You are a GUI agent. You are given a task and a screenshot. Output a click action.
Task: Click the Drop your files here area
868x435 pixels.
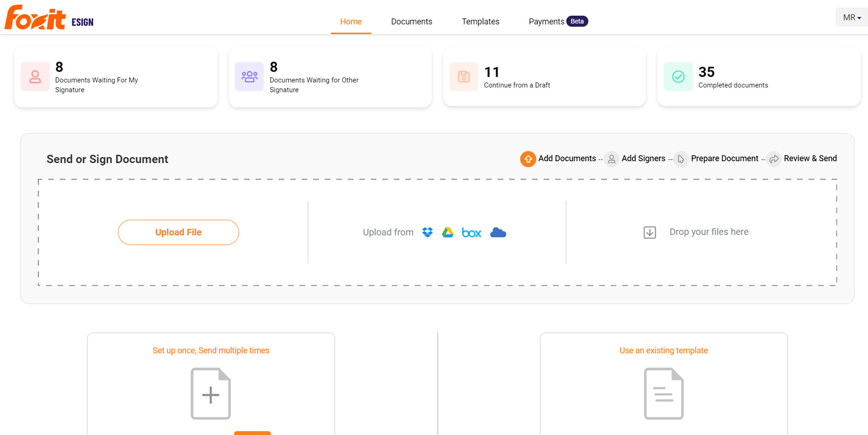709,232
